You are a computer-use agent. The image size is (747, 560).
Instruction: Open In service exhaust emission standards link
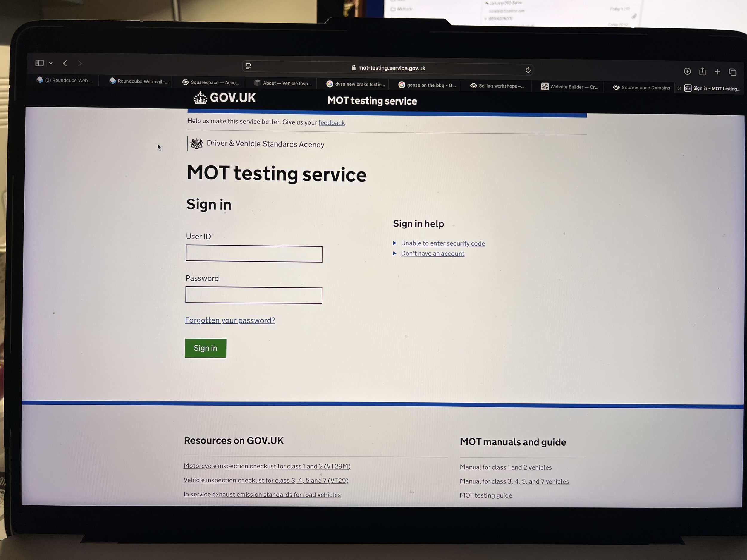[x=262, y=495]
